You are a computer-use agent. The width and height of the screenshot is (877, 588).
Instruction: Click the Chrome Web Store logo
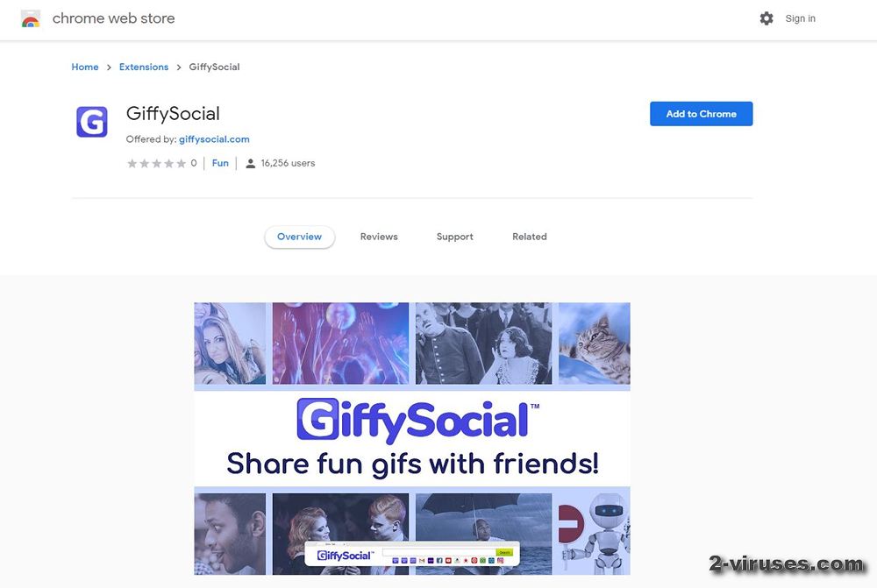(x=31, y=19)
